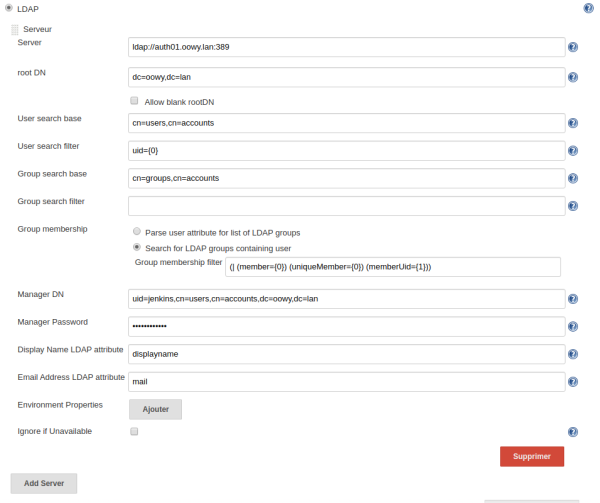Show help for User search base
Viewport: 600px width, 503px height.
click(573, 123)
